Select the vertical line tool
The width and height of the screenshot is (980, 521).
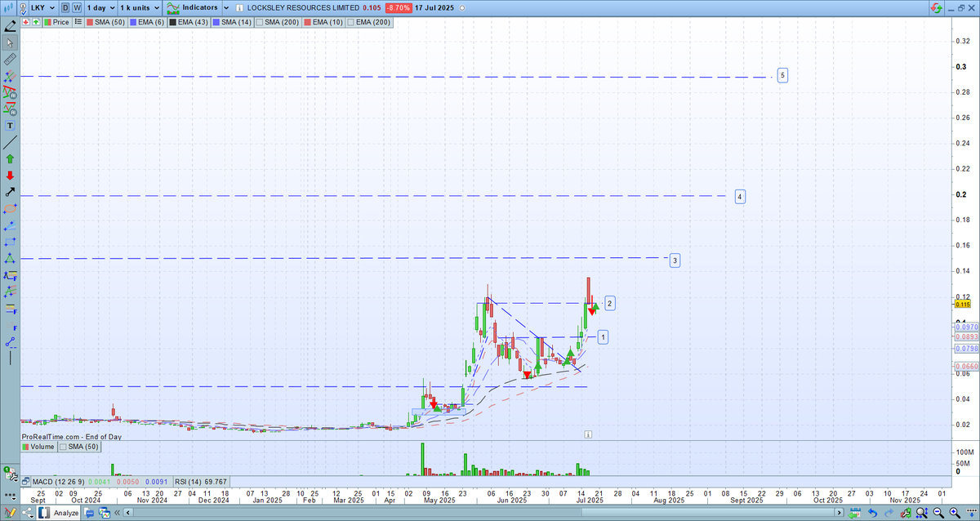click(x=10, y=357)
